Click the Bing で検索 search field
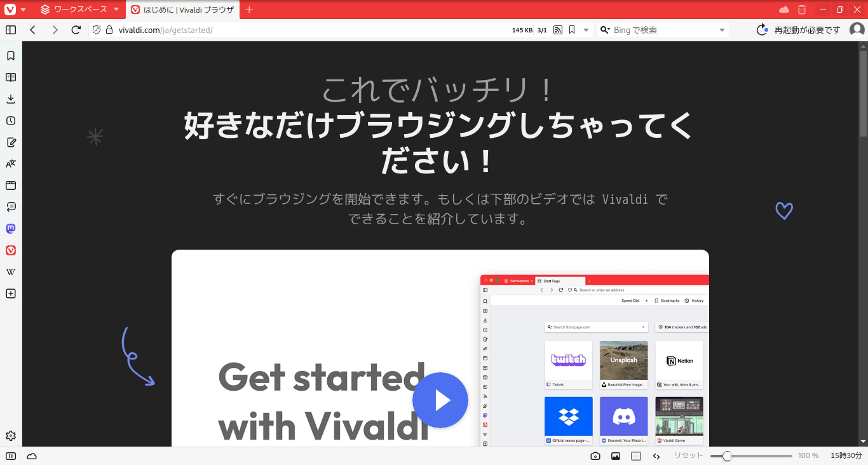The image size is (868, 465). pos(664,30)
